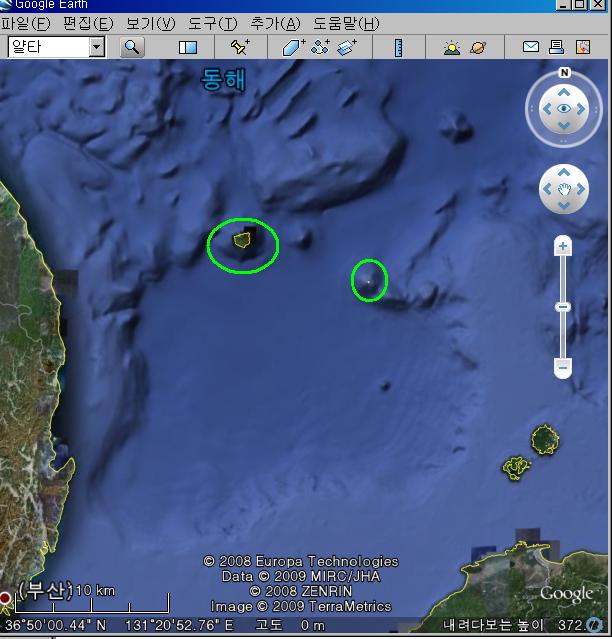Toggle sunlight across the landscape
The height and width of the screenshot is (639, 612).
pos(452,47)
